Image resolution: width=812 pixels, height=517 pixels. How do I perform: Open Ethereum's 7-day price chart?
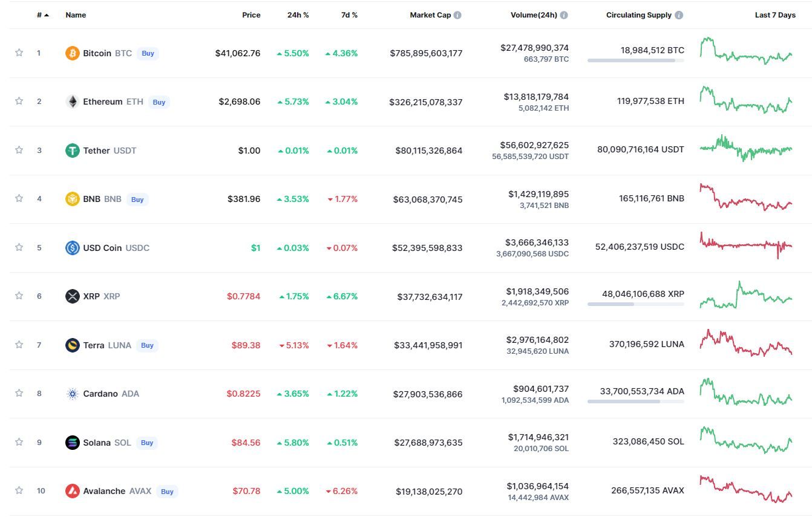(x=746, y=100)
